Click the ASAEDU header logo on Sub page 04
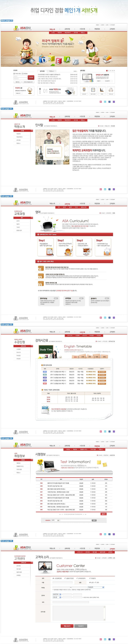This screenshot has height=644, width=128. [23, 445]
